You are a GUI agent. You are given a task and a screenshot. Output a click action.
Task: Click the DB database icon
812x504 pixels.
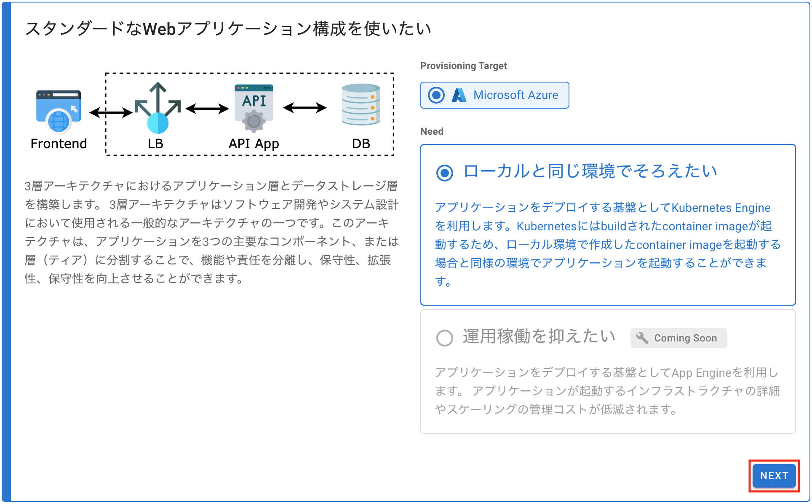361,105
